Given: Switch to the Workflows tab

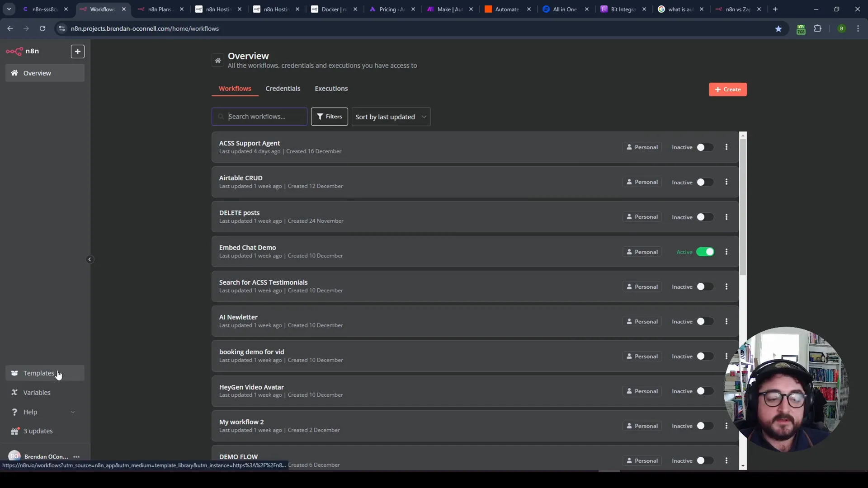Looking at the screenshot, I should (x=235, y=89).
